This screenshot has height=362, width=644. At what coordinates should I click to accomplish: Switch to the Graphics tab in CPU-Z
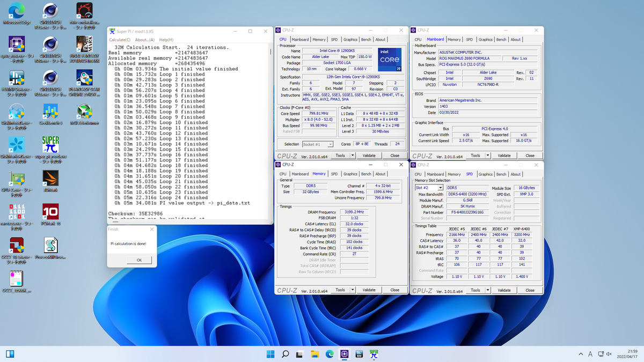pos(350,39)
